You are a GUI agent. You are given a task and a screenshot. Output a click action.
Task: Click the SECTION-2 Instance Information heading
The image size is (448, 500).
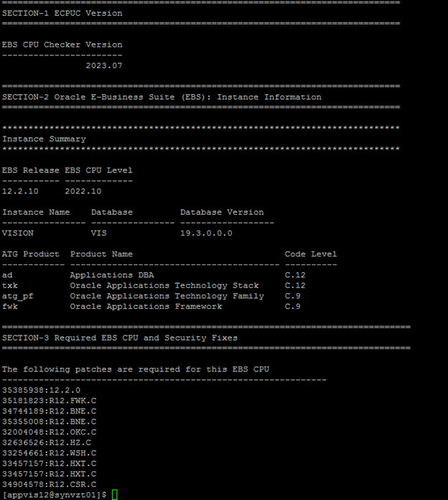[162, 97]
